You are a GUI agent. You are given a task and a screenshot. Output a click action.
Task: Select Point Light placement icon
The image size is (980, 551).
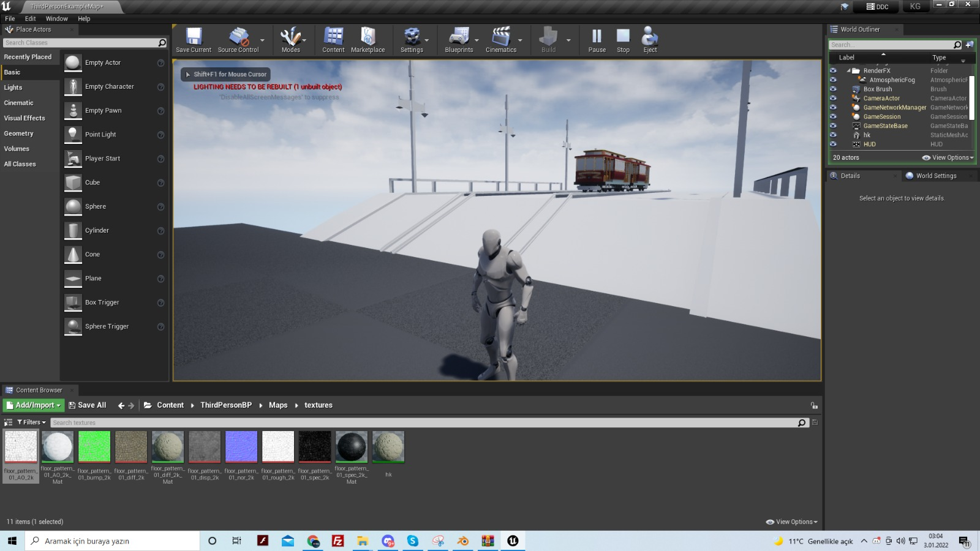(x=73, y=134)
